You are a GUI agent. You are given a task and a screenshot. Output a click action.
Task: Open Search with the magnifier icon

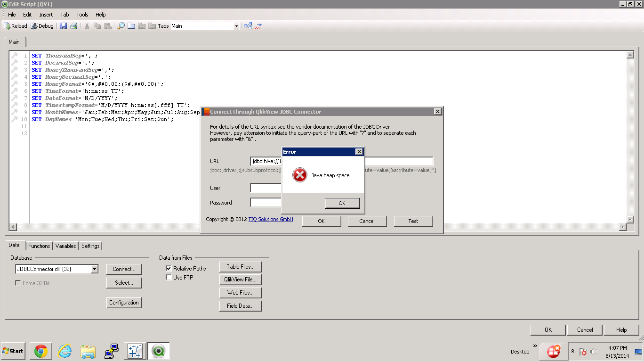tap(121, 26)
